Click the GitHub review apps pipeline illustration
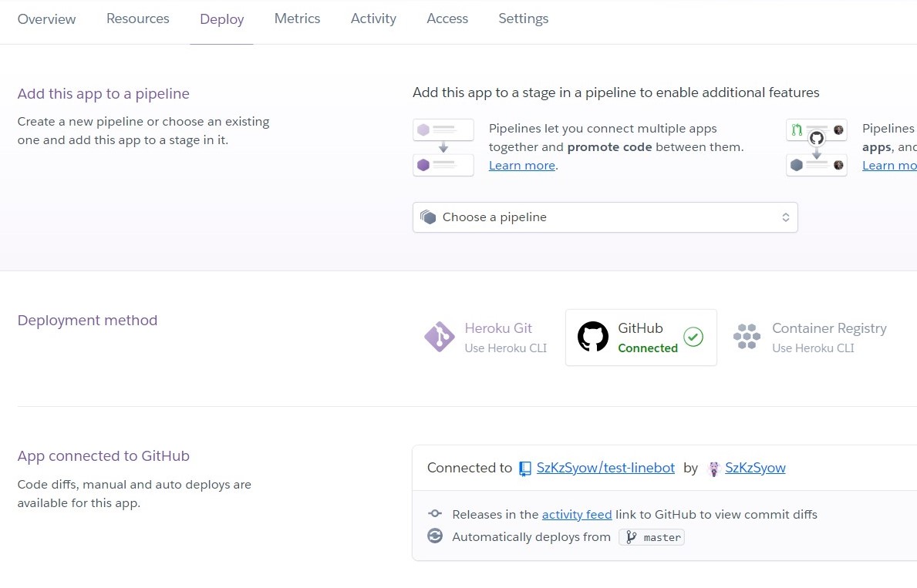 click(x=817, y=147)
